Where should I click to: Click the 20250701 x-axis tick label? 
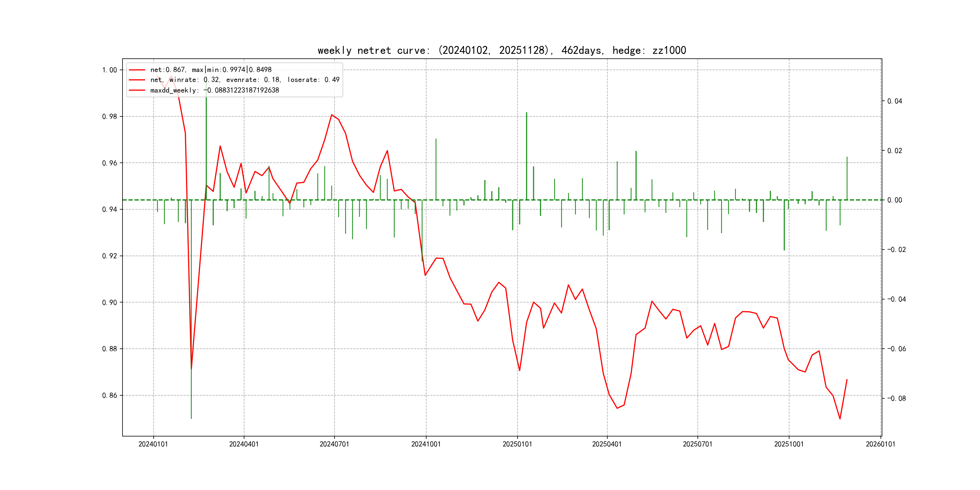pos(697,444)
